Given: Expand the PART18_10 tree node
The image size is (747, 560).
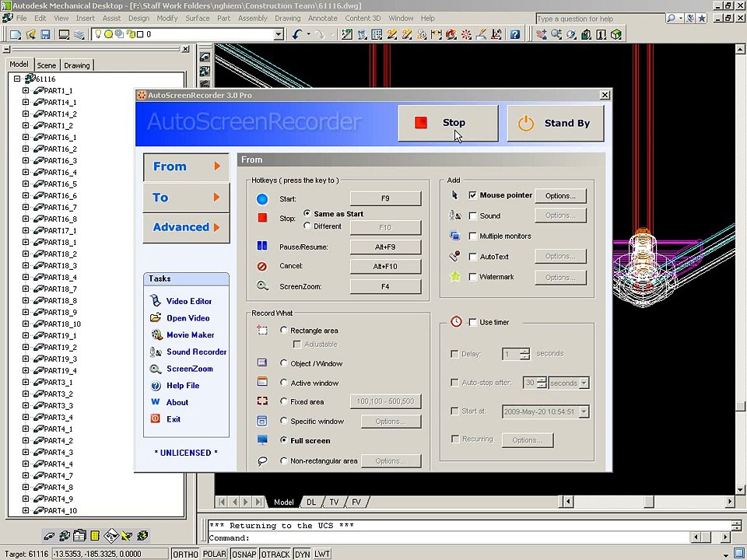Looking at the screenshot, I should [26, 324].
